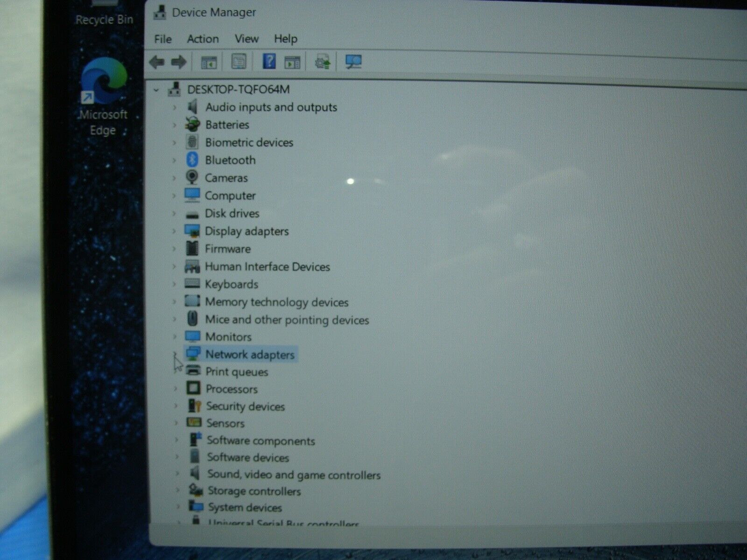This screenshot has width=747, height=560.
Task: Click the Forward arrow toolbar button
Action: point(179,62)
